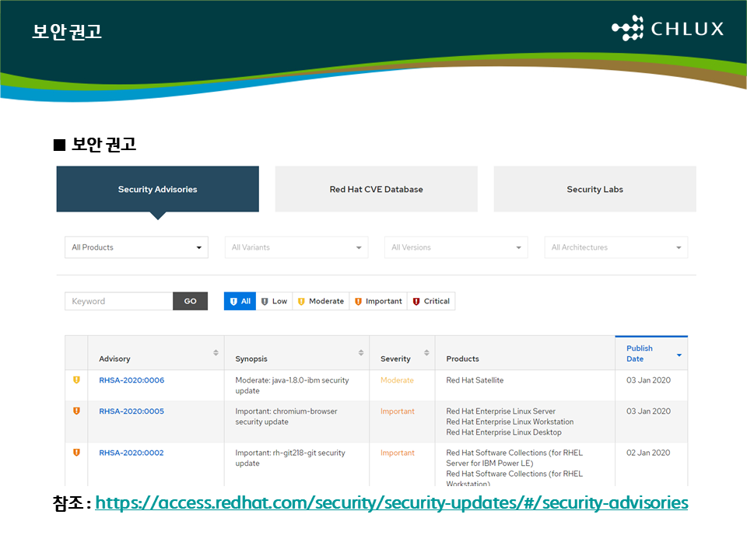Click the java-1.8.0-ibm security update synopsis

click(x=292, y=385)
